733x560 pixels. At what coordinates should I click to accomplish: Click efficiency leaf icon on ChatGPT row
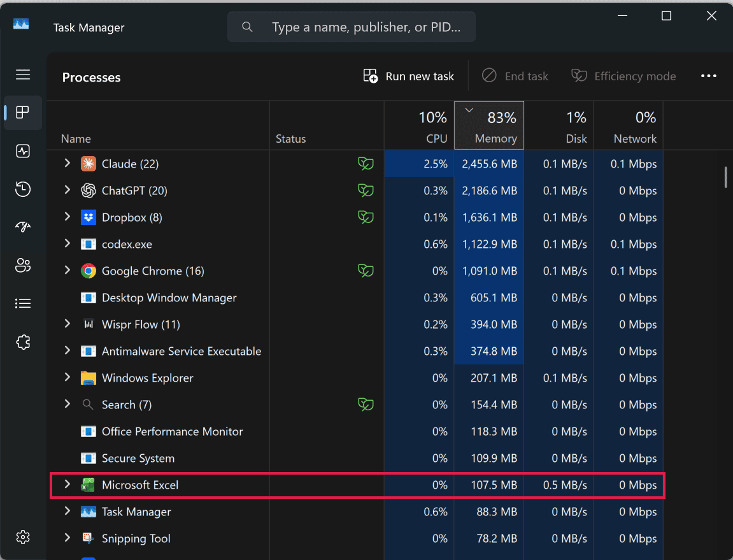[366, 190]
